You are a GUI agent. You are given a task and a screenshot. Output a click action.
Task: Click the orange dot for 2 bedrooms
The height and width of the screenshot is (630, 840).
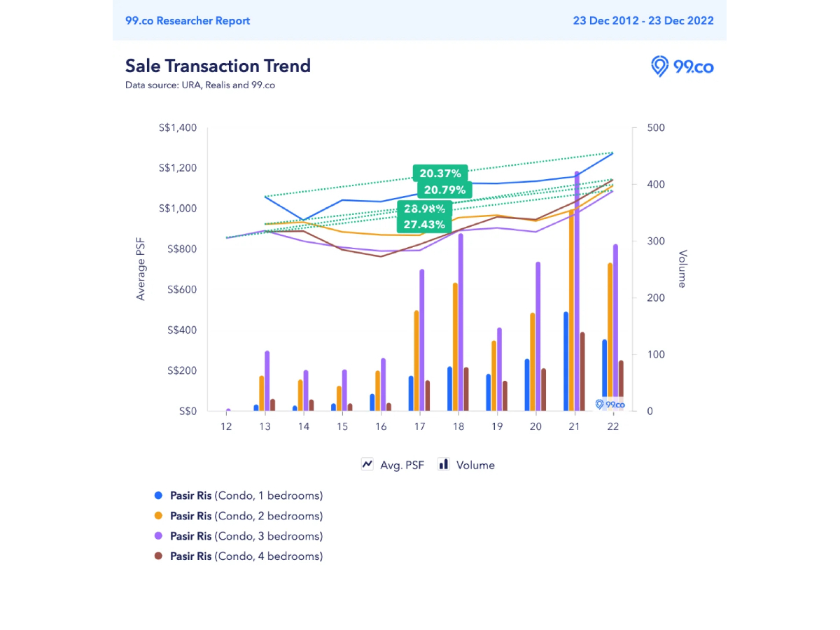(158, 516)
